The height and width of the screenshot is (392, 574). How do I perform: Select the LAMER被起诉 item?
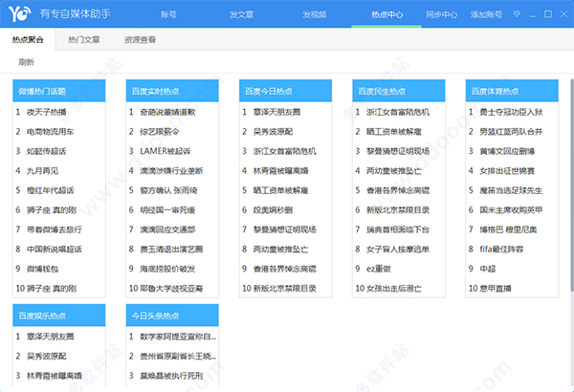(x=166, y=151)
